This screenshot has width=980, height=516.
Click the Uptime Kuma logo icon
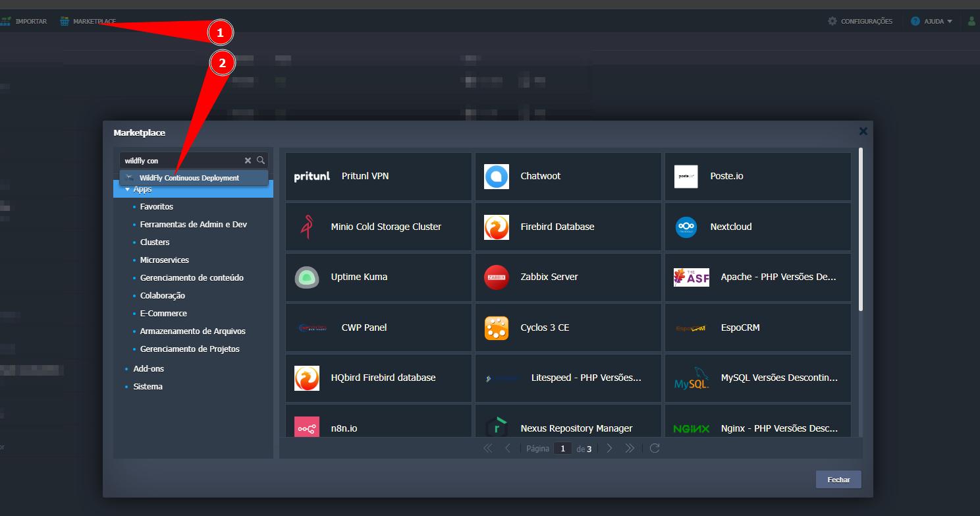[306, 277]
